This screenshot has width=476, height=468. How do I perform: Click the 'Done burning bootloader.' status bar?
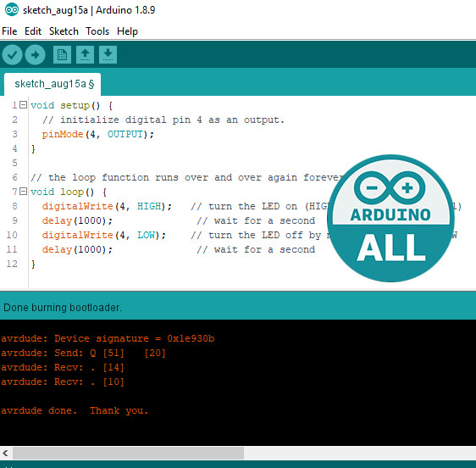(x=238, y=307)
